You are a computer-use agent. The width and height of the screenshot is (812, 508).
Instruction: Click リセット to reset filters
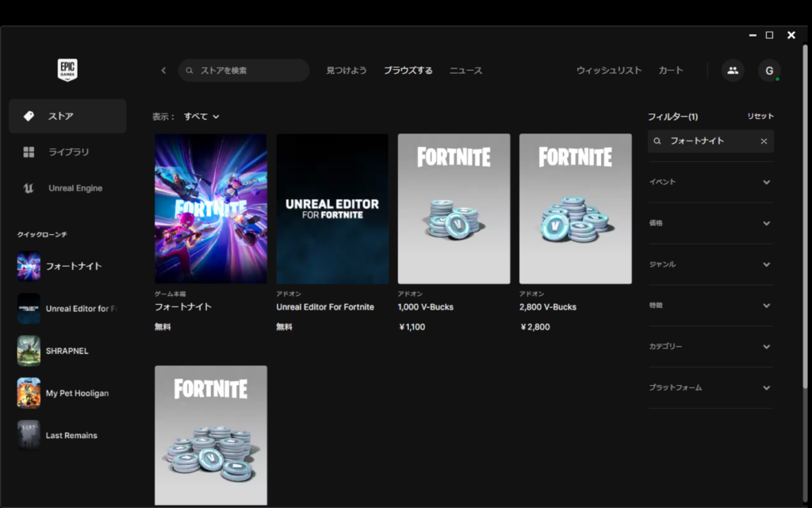click(x=760, y=116)
